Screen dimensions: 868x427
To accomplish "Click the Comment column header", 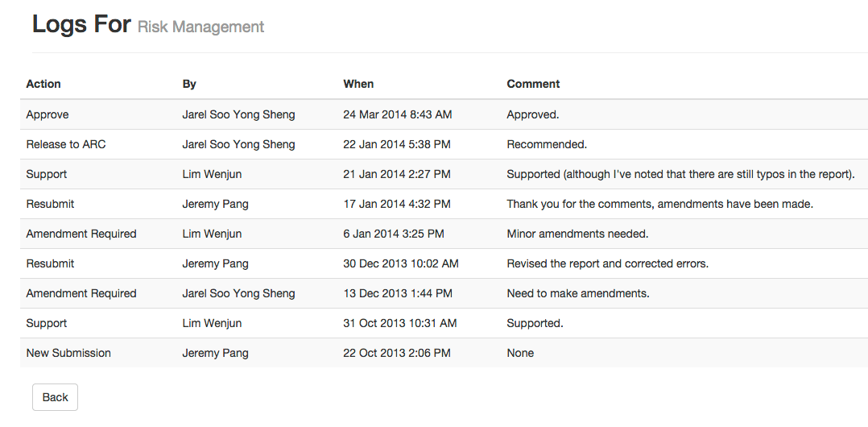I will pyautogui.click(x=533, y=84).
